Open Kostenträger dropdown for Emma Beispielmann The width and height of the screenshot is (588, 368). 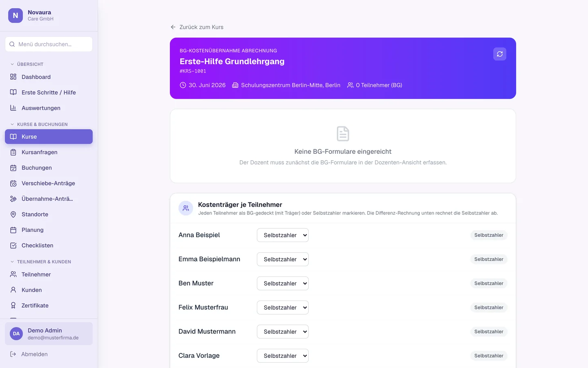[x=283, y=259]
